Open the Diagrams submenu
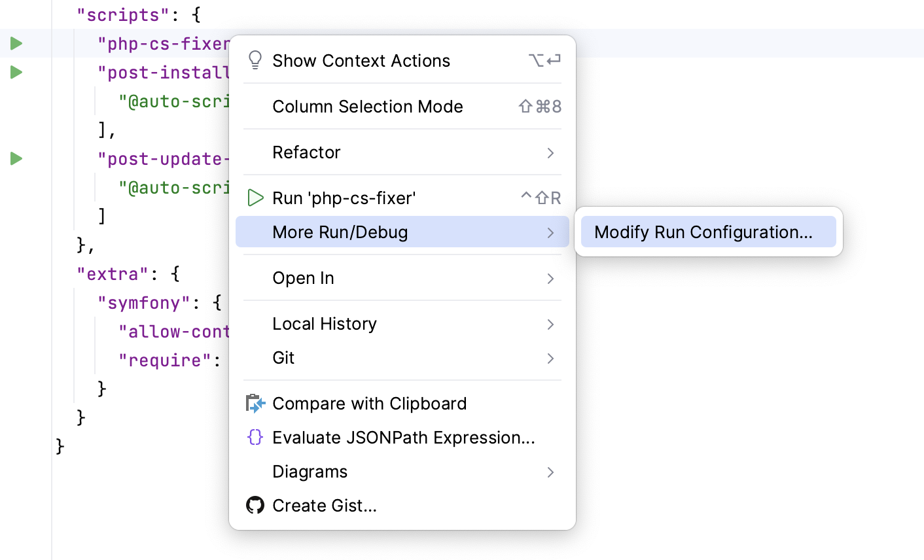 (x=402, y=471)
